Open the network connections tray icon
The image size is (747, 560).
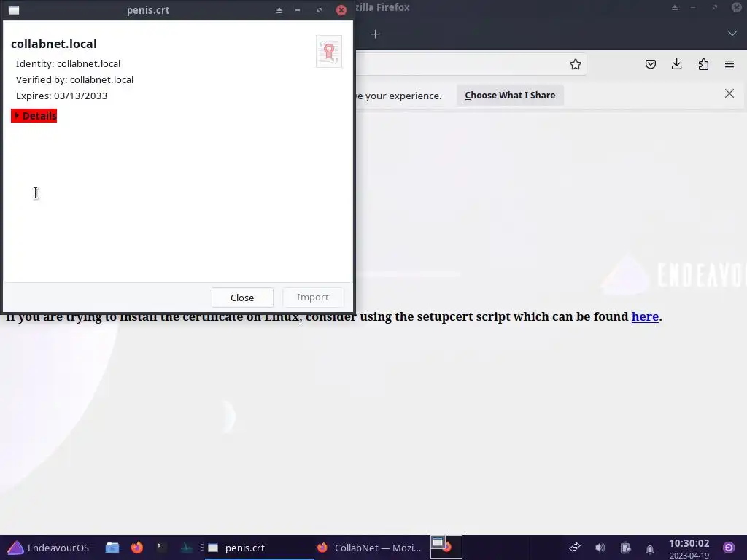575,548
